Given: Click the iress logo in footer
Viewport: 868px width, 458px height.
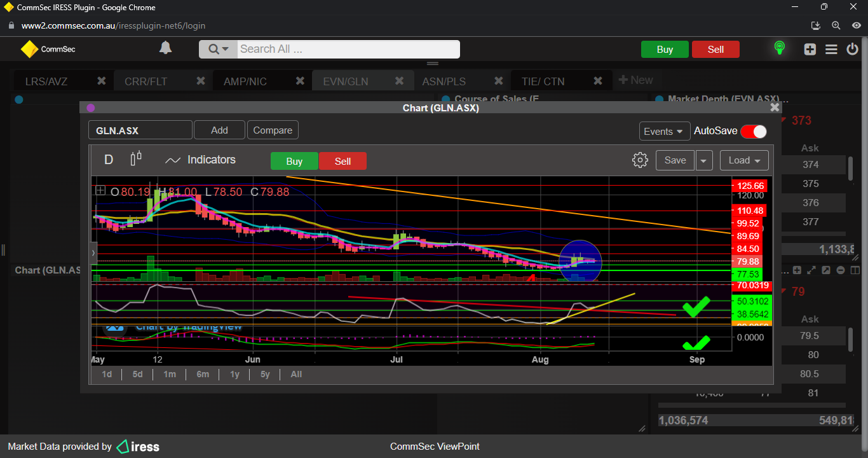Looking at the screenshot, I should click(x=138, y=447).
